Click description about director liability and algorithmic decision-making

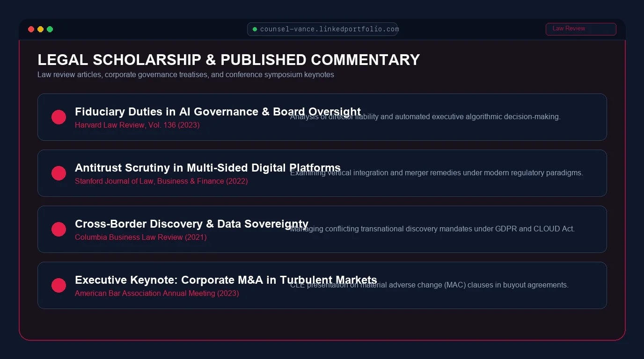click(x=425, y=117)
